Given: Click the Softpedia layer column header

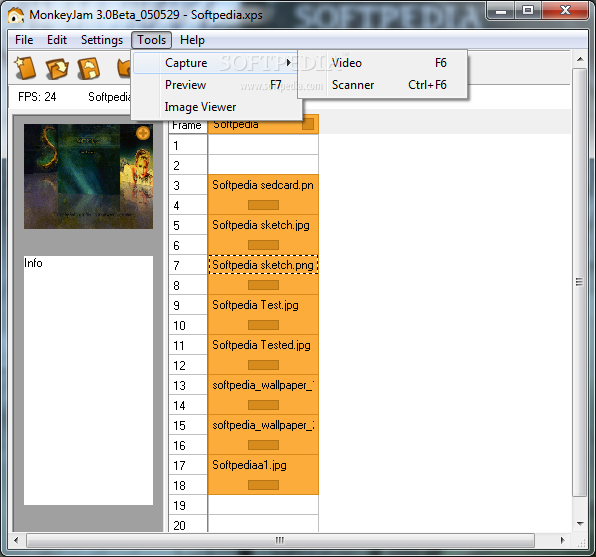Looking at the screenshot, I should point(263,125).
